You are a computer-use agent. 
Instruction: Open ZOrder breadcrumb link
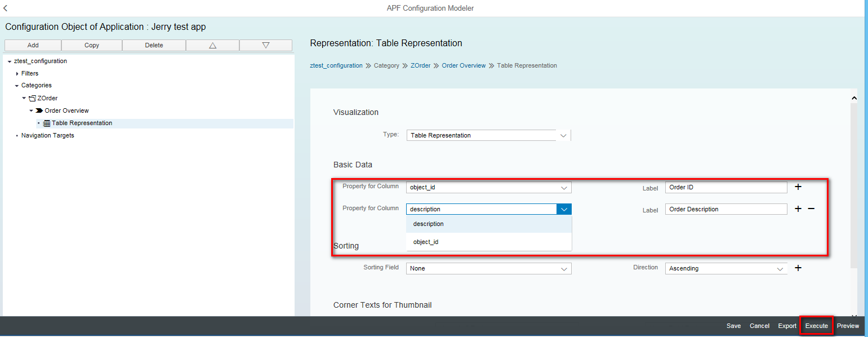click(x=420, y=65)
